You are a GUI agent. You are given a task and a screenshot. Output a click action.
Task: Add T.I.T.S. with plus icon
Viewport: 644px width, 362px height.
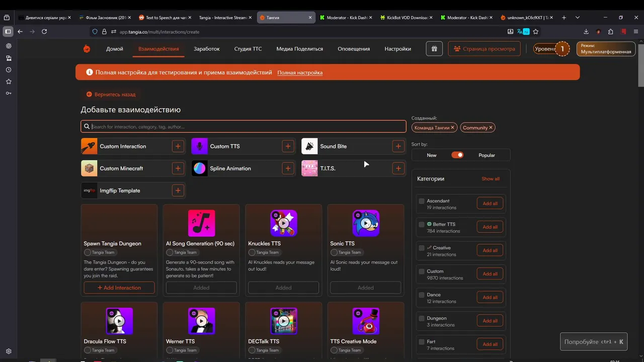click(398, 168)
